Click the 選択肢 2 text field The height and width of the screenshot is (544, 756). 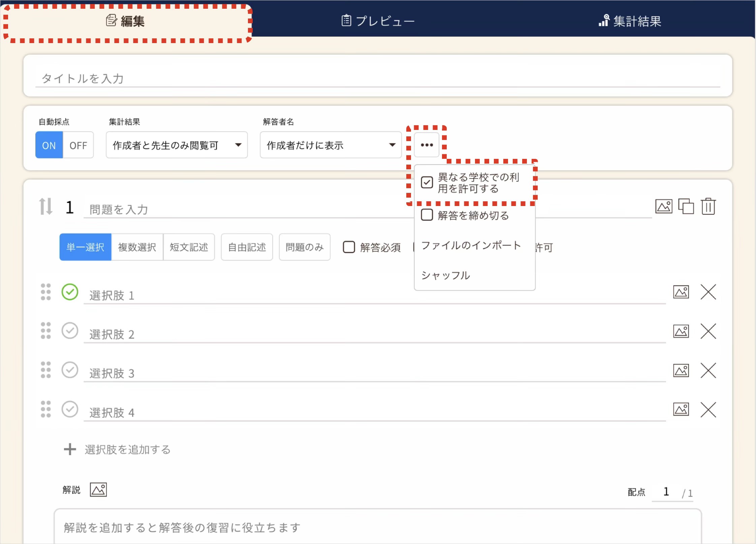[375, 334]
